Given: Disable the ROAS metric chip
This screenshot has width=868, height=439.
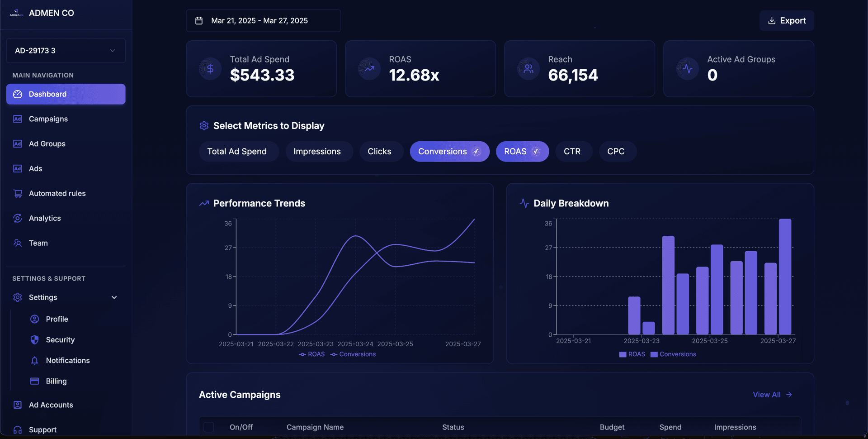Looking at the screenshot, I should click(522, 151).
